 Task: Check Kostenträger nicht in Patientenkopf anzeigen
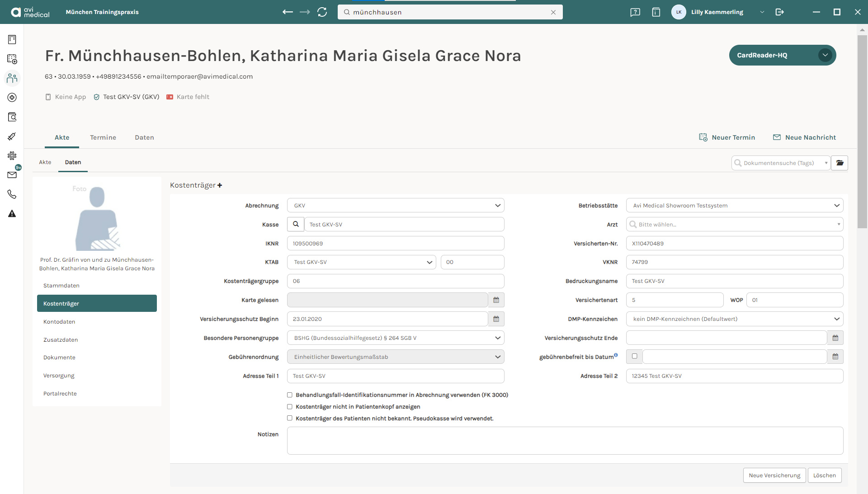[290, 407]
